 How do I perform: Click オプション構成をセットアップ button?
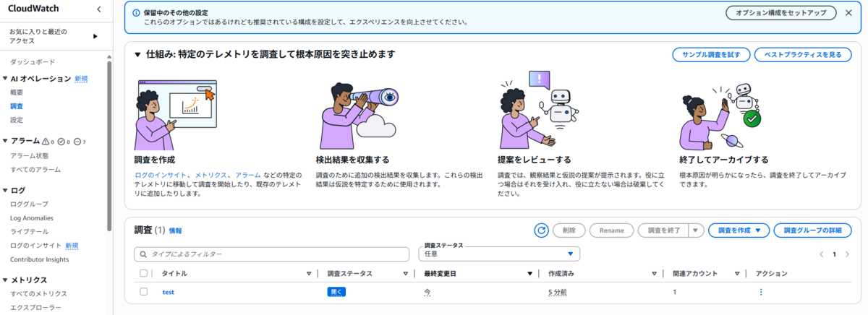point(781,13)
